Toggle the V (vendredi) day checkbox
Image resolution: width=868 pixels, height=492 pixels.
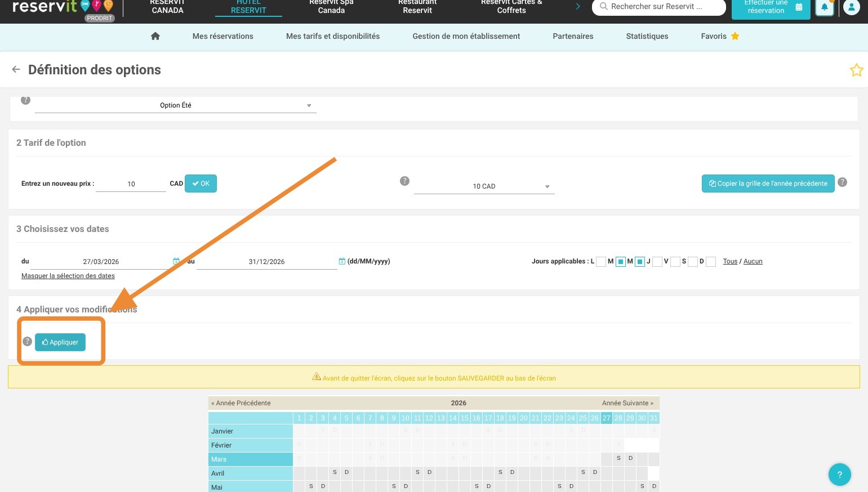[675, 261]
